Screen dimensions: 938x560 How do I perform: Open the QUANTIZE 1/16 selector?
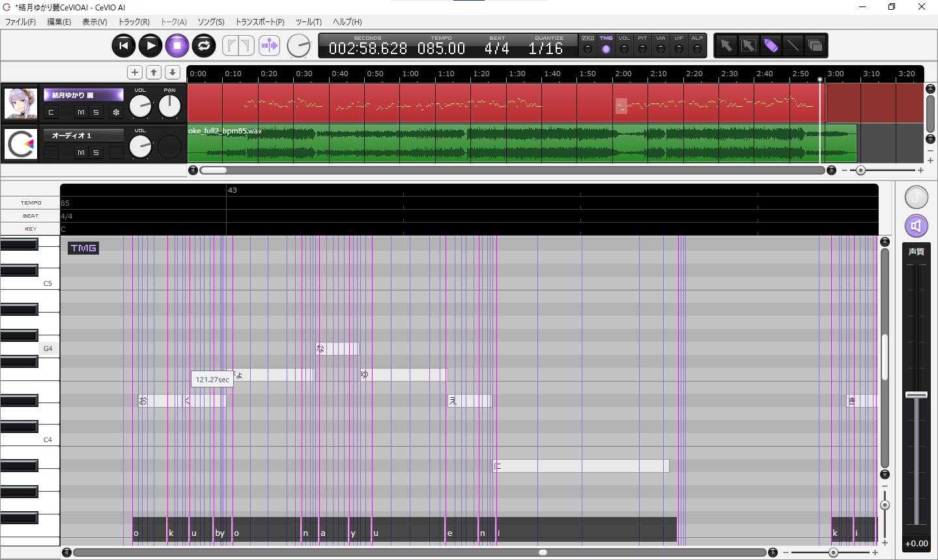pos(546,48)
